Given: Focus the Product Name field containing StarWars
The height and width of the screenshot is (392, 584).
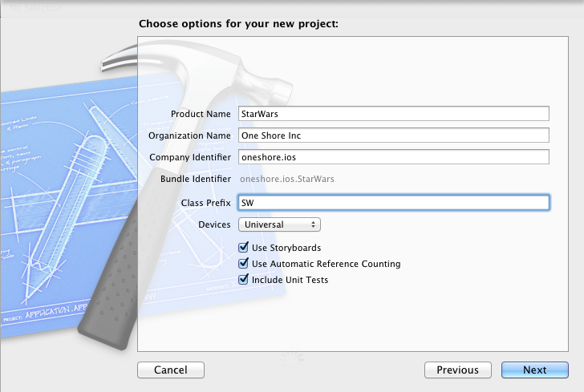Looking at the screenshot, I should [x=393, y=114].
